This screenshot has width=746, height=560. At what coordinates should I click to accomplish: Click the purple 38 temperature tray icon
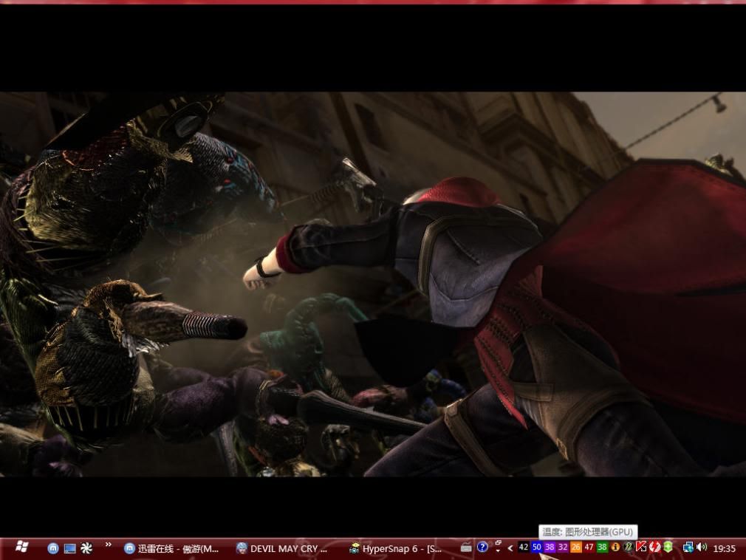point(550,547)
